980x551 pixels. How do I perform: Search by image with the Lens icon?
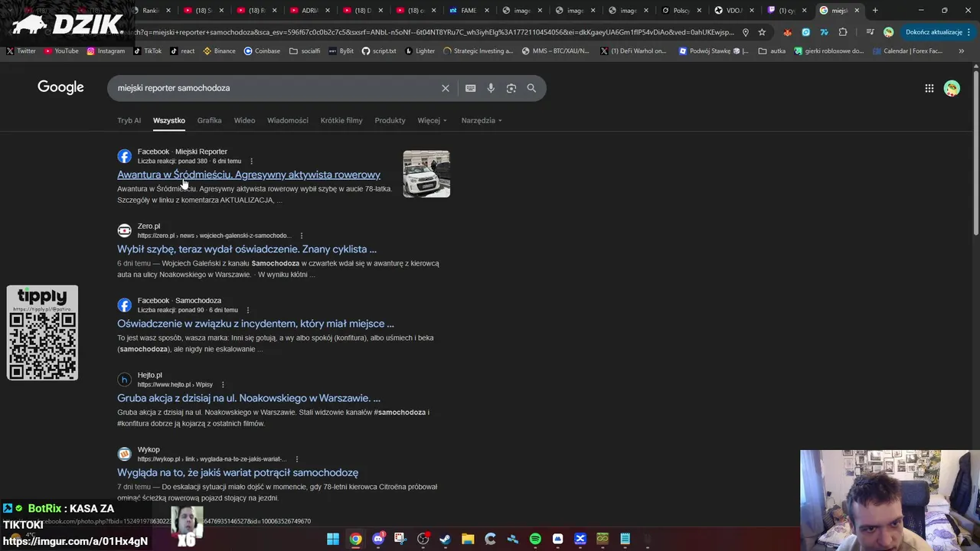coord(511,88)
